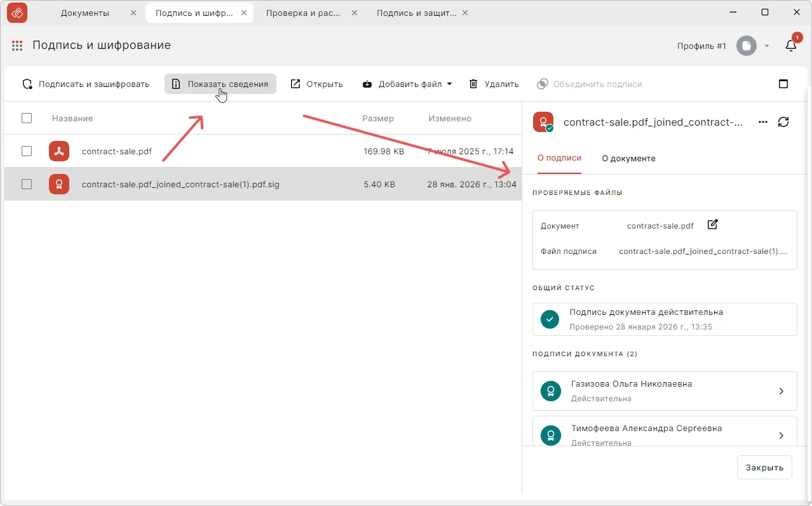Sort files by Размер column header
Viewport: 812px width, 506px height.
coord(378,118)
